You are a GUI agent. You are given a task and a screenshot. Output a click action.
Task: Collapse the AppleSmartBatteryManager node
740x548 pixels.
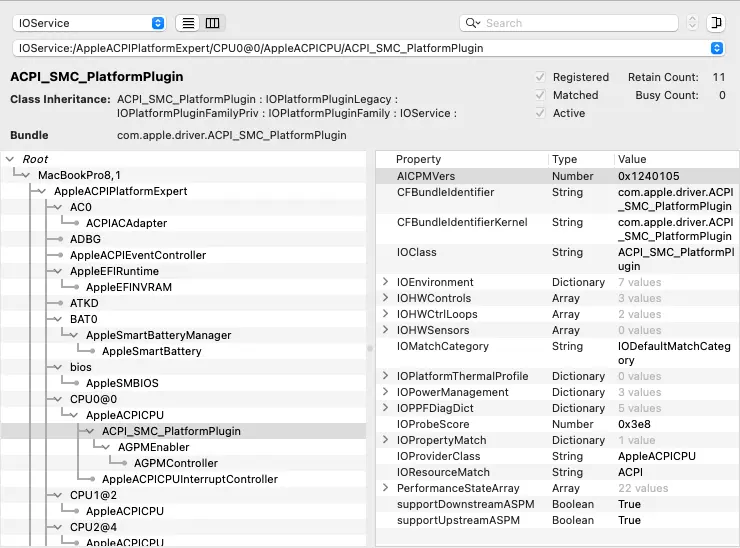[x=74, y=335]
